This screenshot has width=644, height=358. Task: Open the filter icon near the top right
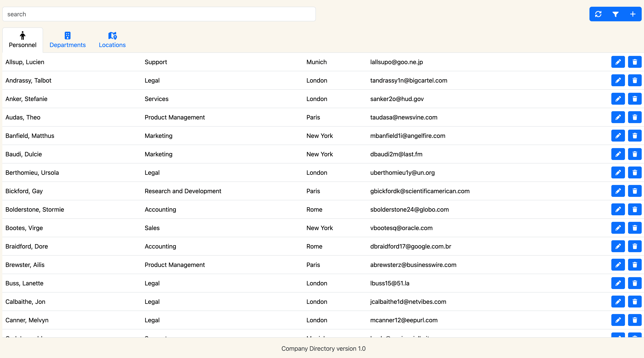[x=616, y=14]
